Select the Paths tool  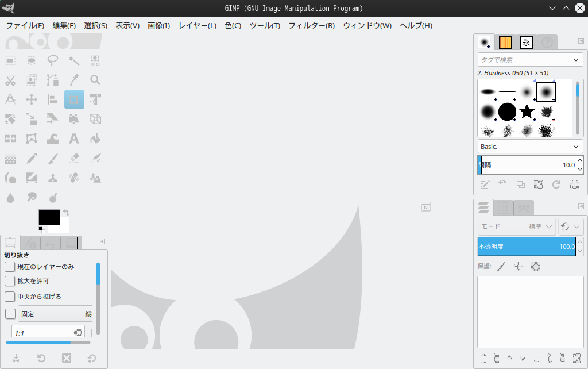52,80
